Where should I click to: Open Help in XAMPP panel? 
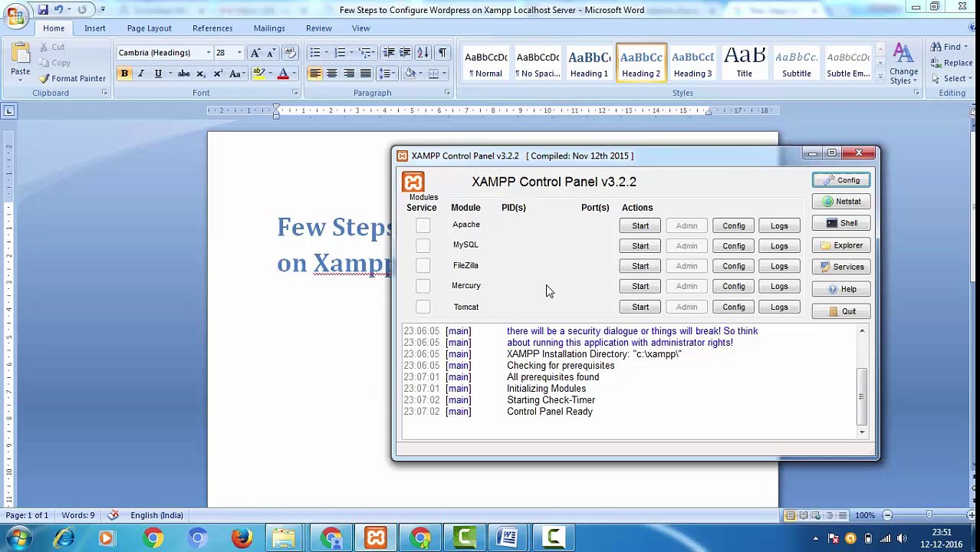tap(841, 289)
